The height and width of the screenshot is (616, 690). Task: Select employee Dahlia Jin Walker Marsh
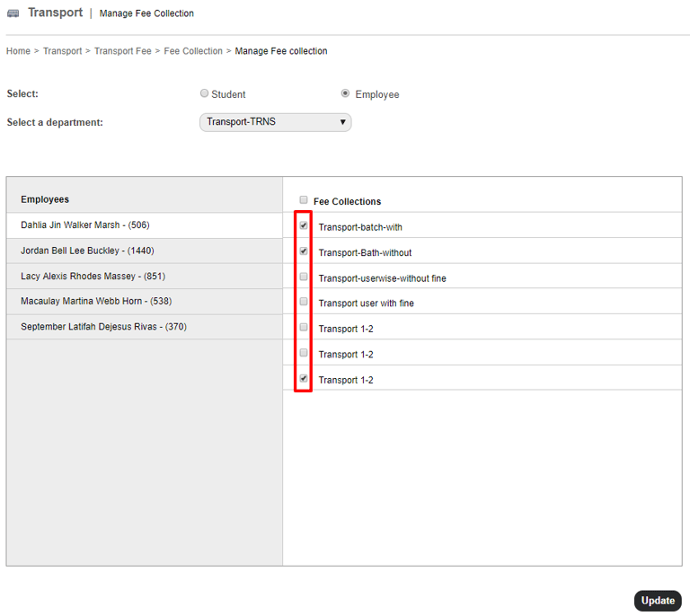85,225
